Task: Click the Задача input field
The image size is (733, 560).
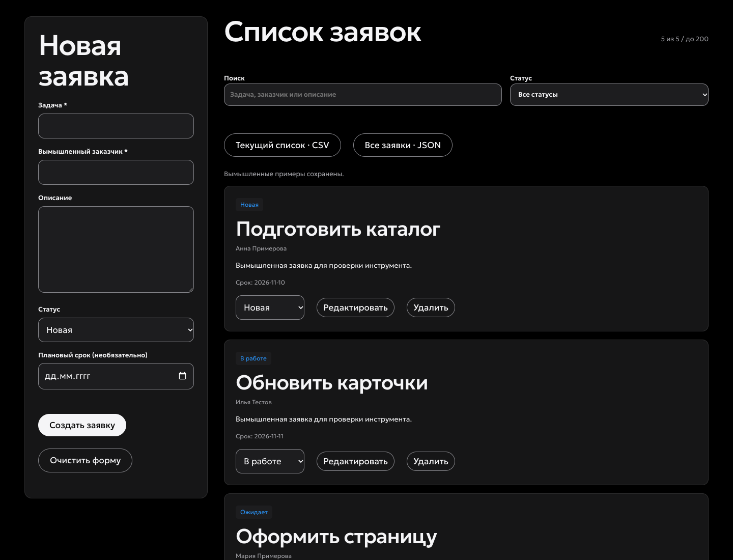Action: (116, 126)
